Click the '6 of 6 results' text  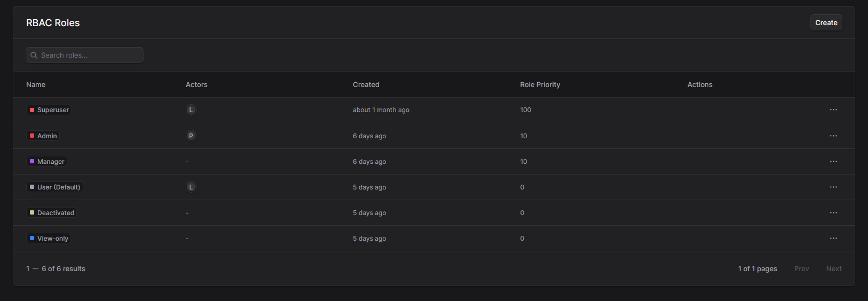(64, 269)
